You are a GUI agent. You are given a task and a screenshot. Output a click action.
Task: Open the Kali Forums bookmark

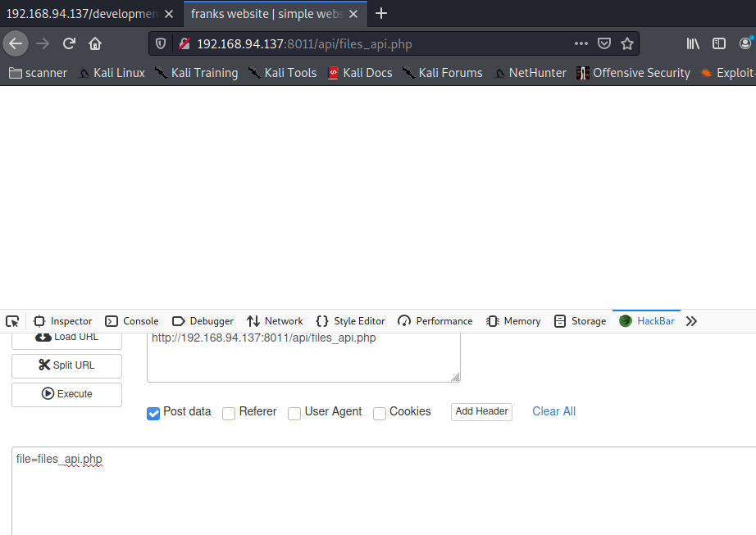click(442, 73)
